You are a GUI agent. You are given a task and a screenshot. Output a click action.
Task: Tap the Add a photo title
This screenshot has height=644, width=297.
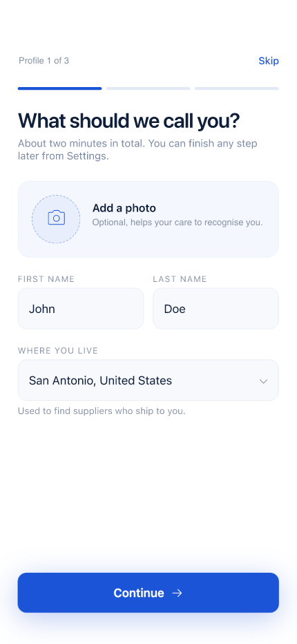pyautogui.click(x=124, y=208)
